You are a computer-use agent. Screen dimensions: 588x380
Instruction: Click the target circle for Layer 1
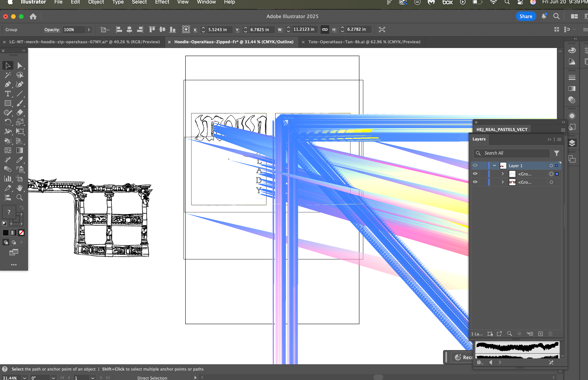pyautogui.click(x=551, y=166)
